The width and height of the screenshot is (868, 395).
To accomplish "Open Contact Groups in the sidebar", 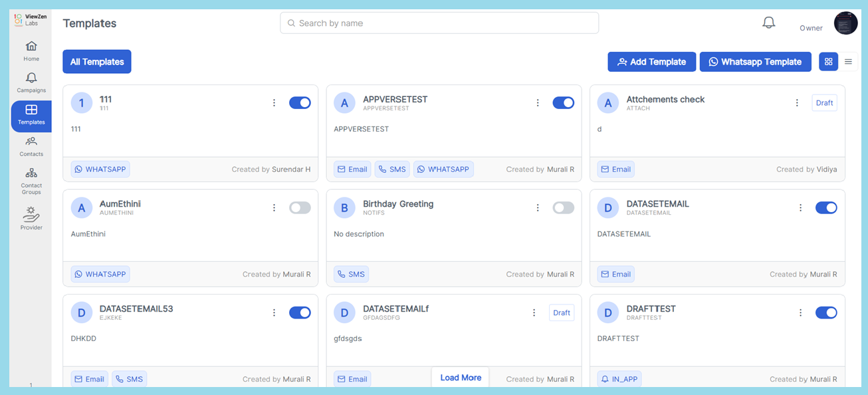I will pyautogui.click(x=31, y=181).
